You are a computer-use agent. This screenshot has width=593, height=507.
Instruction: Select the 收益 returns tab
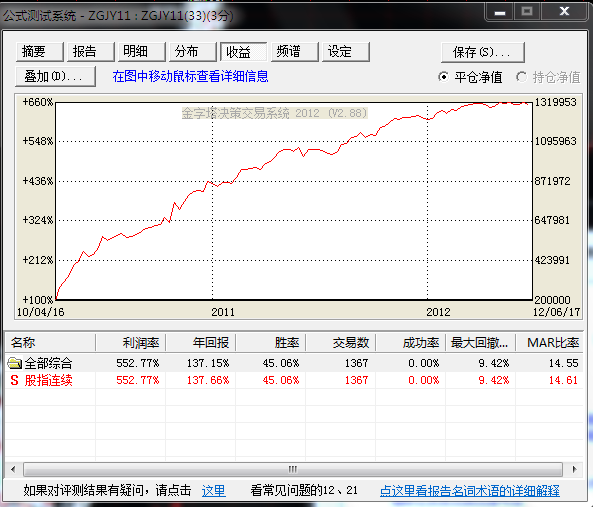click(x=244, y=52)
